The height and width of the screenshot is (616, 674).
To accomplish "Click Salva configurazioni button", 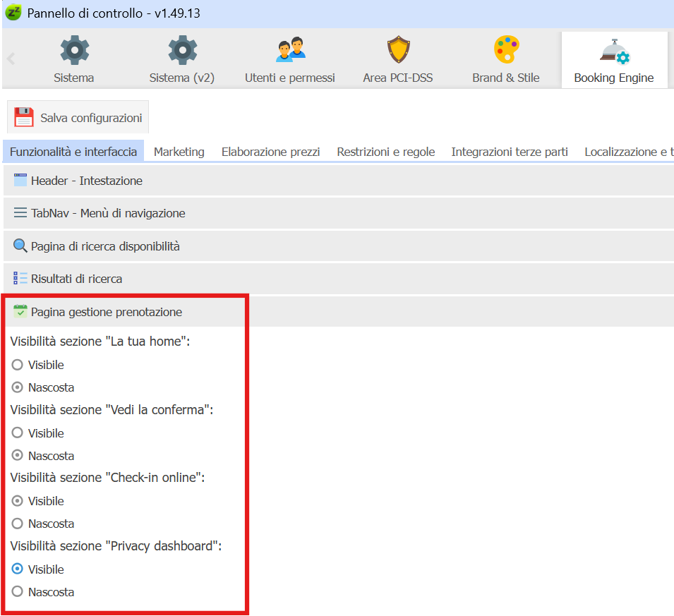I will 90,118.
